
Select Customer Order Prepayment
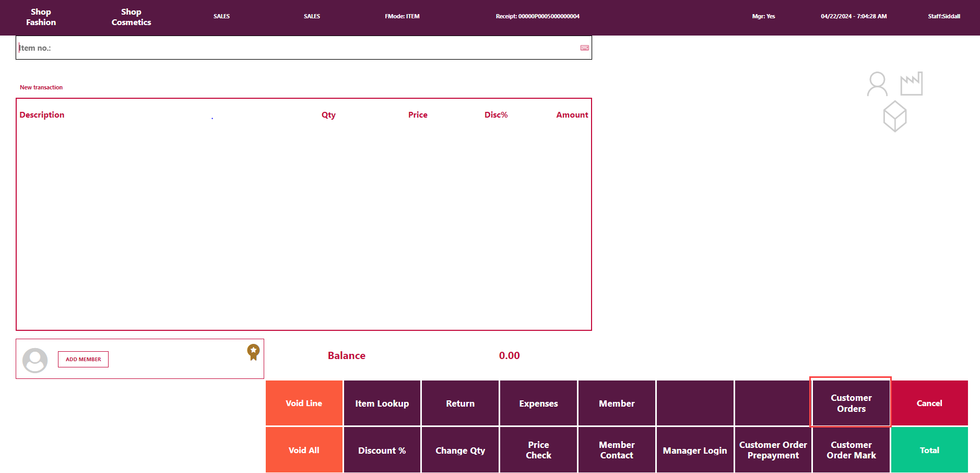pos(773,450)
